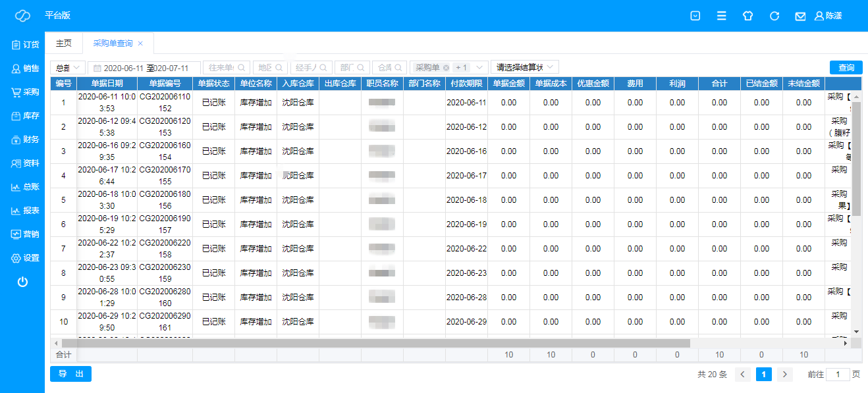Click the 职员名称 column header
This screenshot has width=868, height=393.
point(383,84)
